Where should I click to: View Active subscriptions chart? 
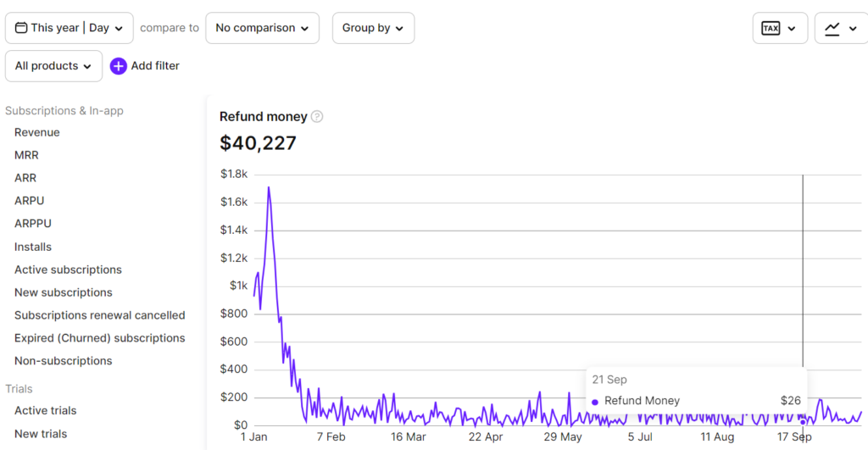(x=68, y=269)
